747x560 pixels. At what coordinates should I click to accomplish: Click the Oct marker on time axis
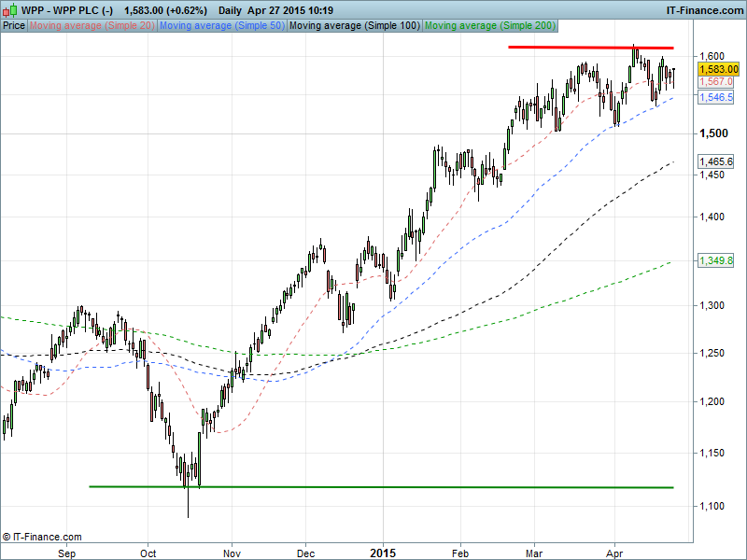147,553
